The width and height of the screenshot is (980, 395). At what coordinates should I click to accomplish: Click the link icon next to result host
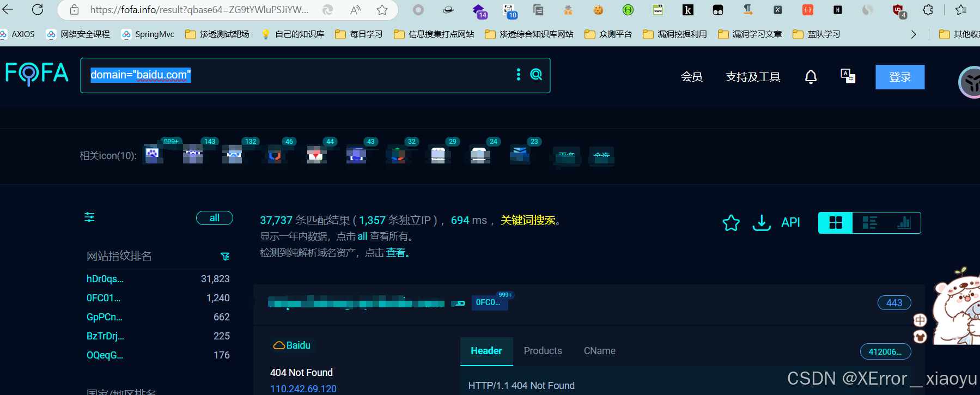460,303
